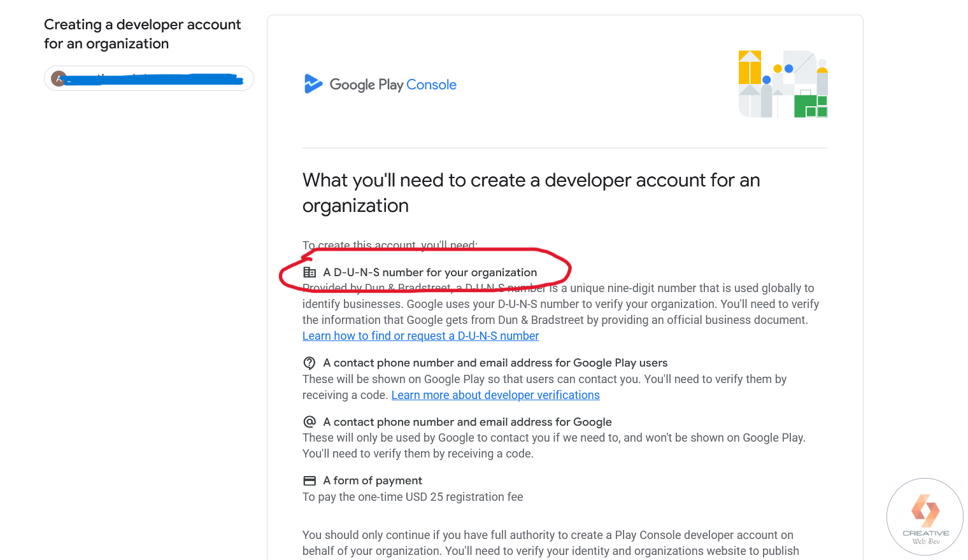968x560 pixels.
Task: Click 'You should only continue if you have full authority' paragraph
Action: click(551, 543)
